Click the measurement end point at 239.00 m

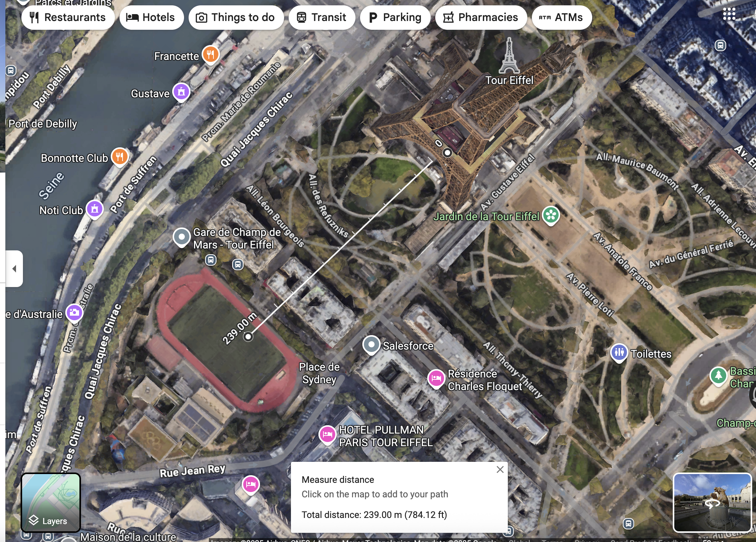click(248, 337)
